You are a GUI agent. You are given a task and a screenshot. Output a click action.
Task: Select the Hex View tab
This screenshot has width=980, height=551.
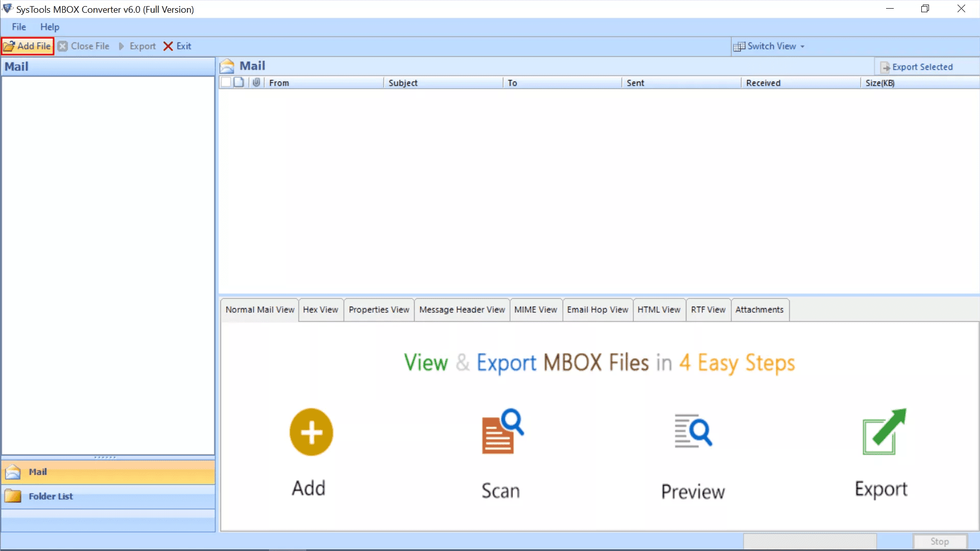[x=321, y=310]
